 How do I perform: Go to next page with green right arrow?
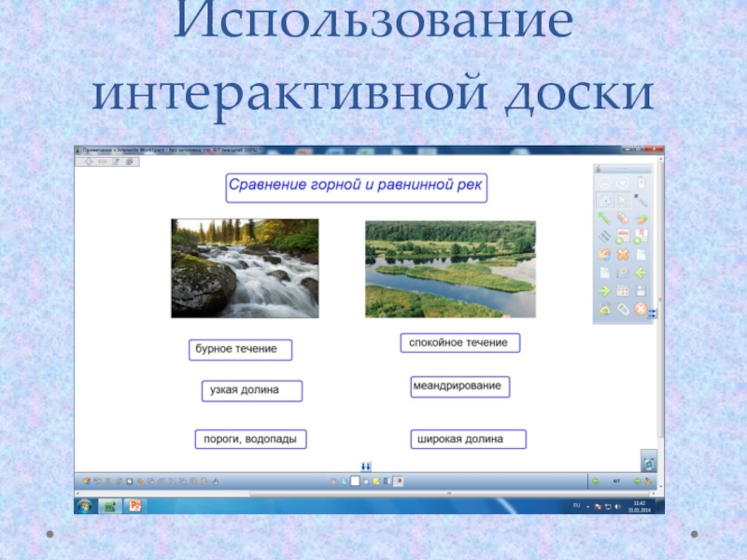click(603, 290)
